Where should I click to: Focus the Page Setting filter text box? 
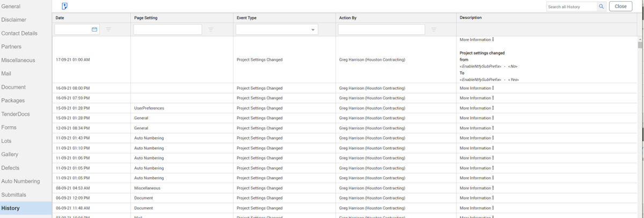pyautogui.click(x=167, y=30)
